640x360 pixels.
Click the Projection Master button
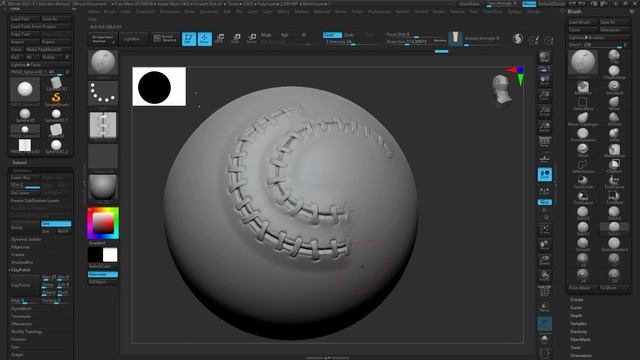click(x=102, y=39)
